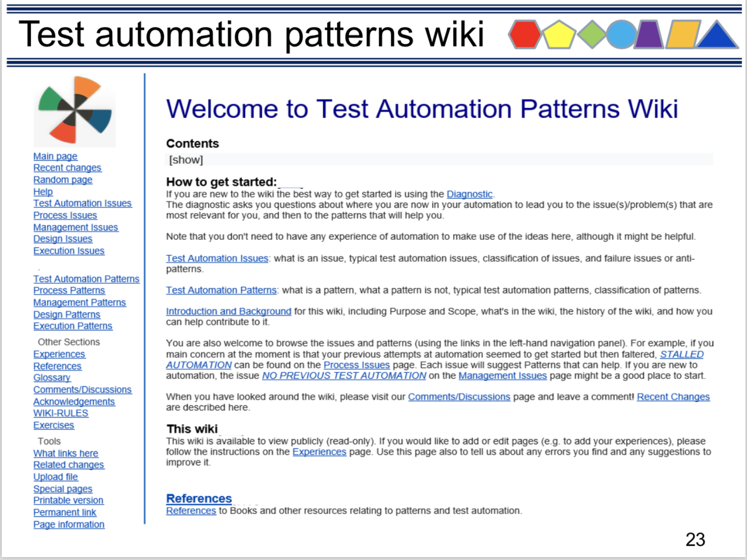
Task: Open NO PREVIOUS TEST AUTOMATION link
Action: click(x=344, y=376)
